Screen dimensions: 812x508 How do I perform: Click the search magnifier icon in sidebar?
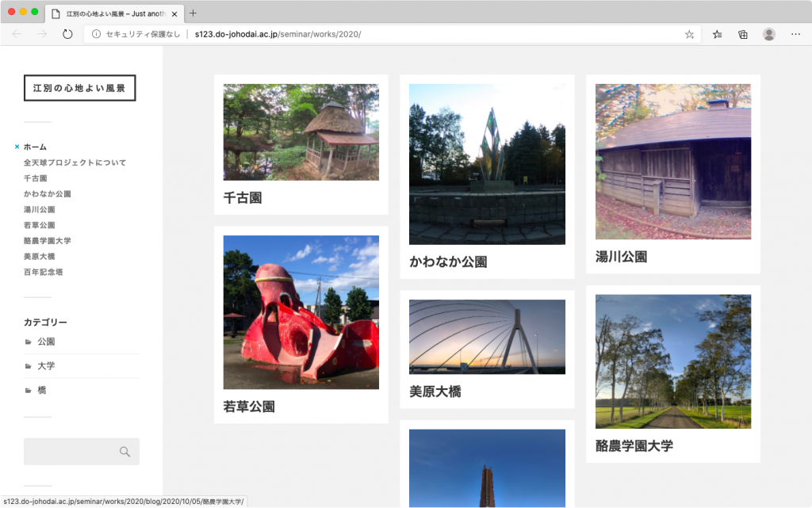tap(124, 452)
